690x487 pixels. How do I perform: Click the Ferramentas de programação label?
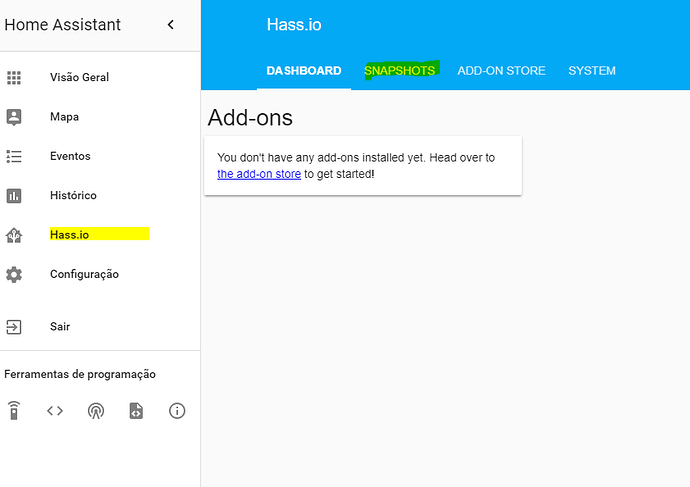point(80,374)
